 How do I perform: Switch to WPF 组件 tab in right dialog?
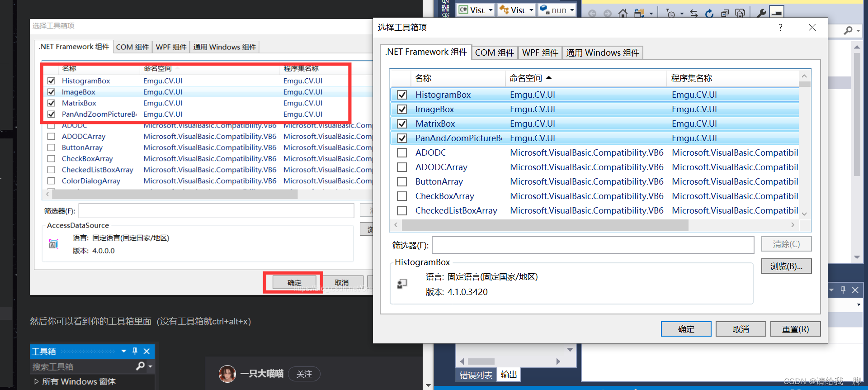(x=540, y=52)
